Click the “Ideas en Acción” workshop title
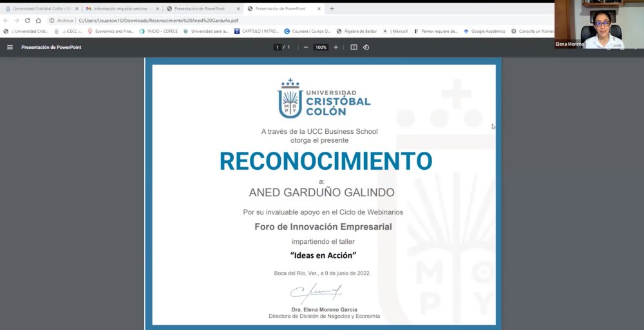This screenshot has width=644, height=330. pyautogui.click(x=323, y=255)
